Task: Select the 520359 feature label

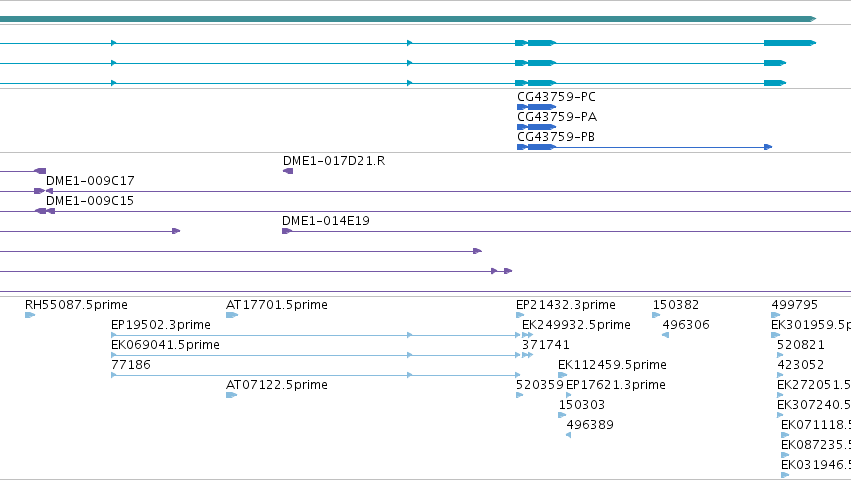Action: pyautogui.click(x=540, y=385)
